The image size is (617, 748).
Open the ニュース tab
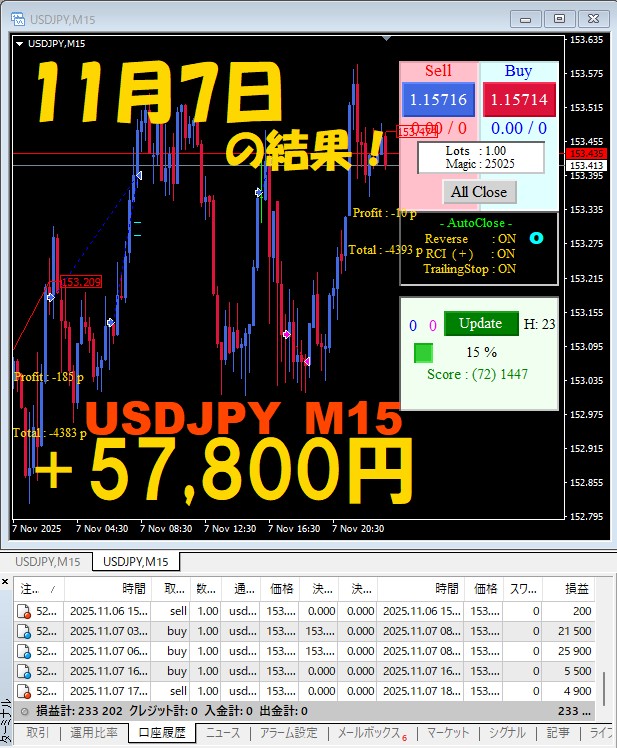coord(223,732)
